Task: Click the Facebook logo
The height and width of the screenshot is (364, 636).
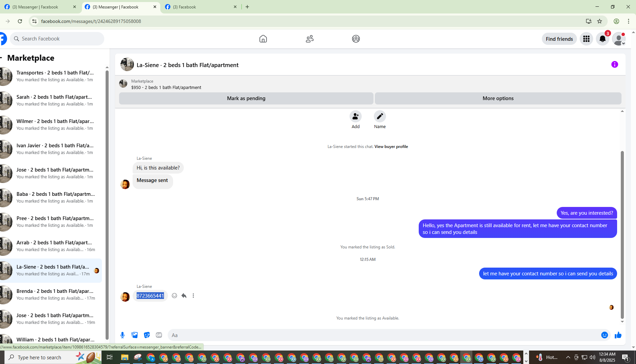Action: click(3, 39)
